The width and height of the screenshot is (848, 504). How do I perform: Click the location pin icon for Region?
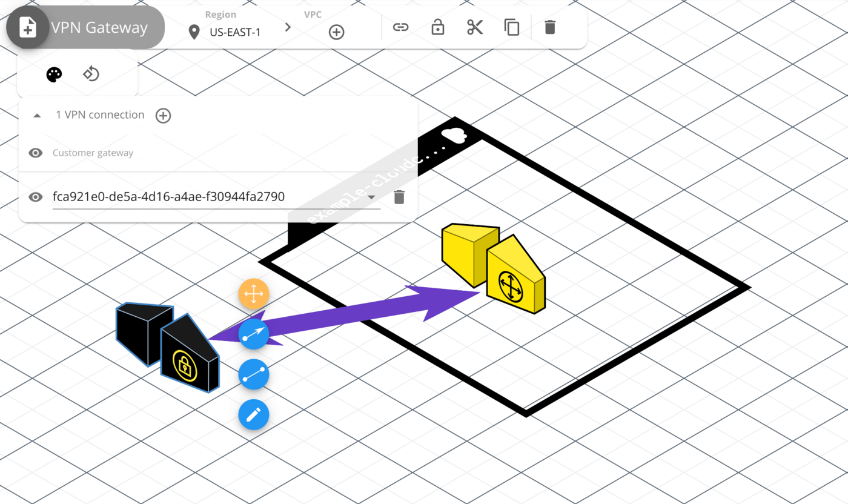tap(194, 32)
